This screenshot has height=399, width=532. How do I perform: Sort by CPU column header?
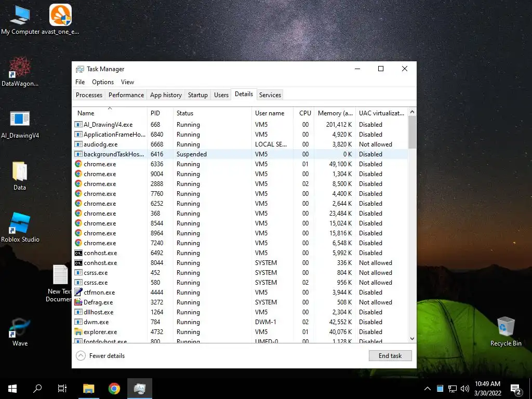click(x=304, y=113)
